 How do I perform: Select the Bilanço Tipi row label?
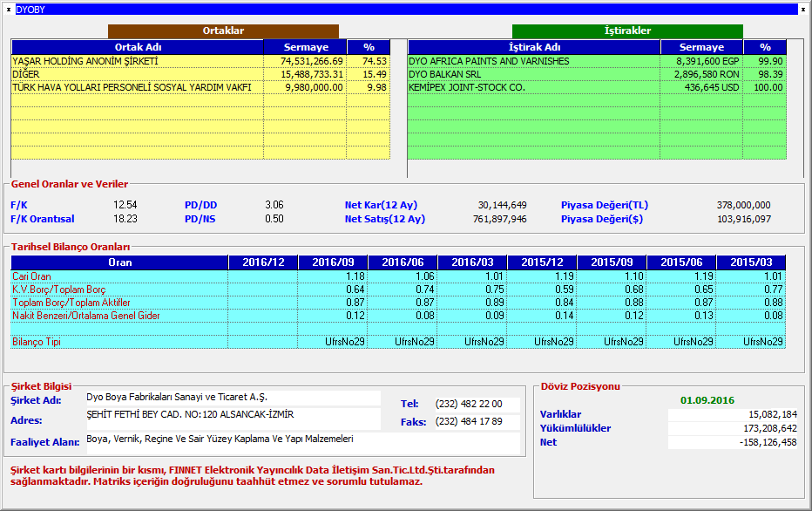point(37,342)
